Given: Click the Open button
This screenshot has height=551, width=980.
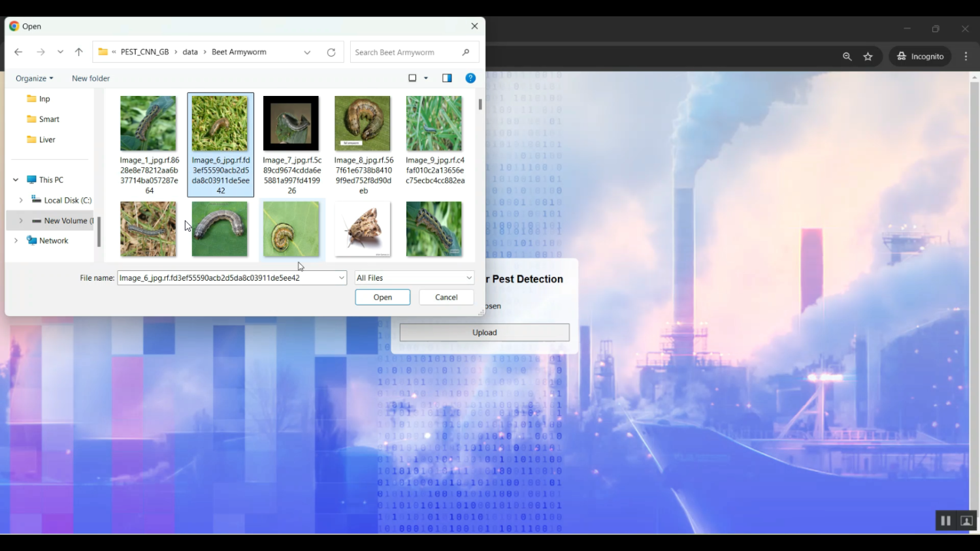Looking at the screenshot, I should 382,297.
